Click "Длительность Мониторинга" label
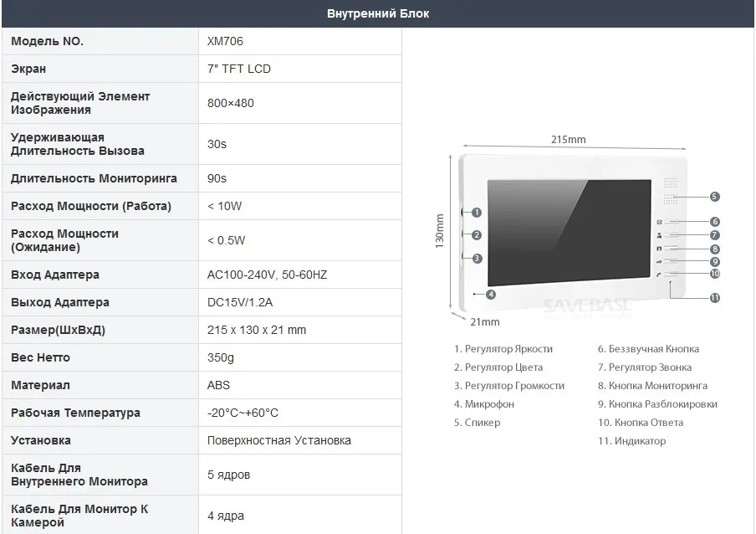The width and height of the screenshot is (756, 534). click(x=94, y=178)
